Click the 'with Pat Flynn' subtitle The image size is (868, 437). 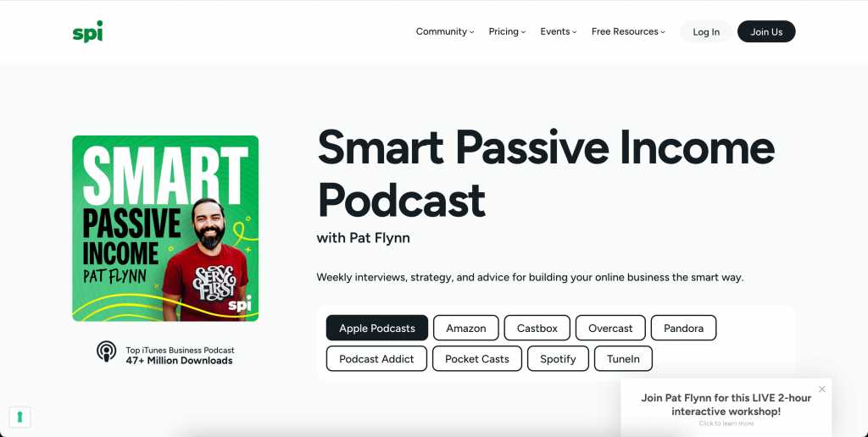coord(363,238)
